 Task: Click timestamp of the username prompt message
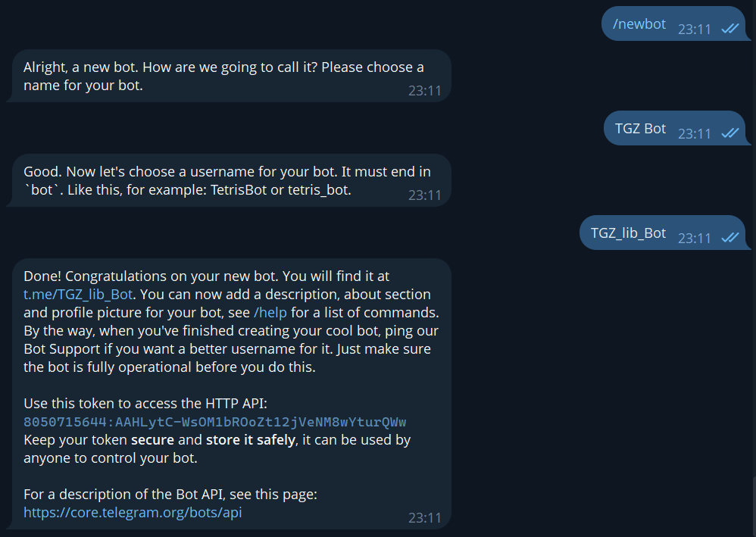[x=425, y=195]
